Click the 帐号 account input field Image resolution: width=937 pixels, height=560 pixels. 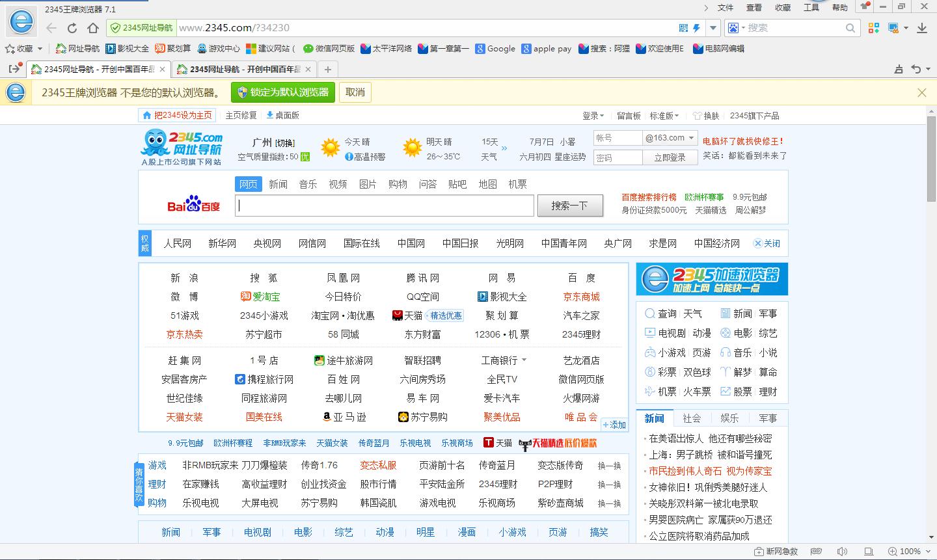pos(618,138)
